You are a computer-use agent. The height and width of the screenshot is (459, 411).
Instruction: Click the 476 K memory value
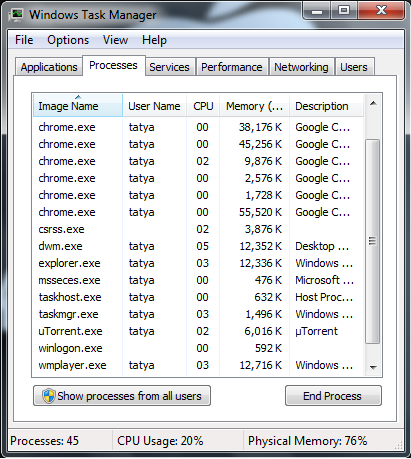[268, 280]
